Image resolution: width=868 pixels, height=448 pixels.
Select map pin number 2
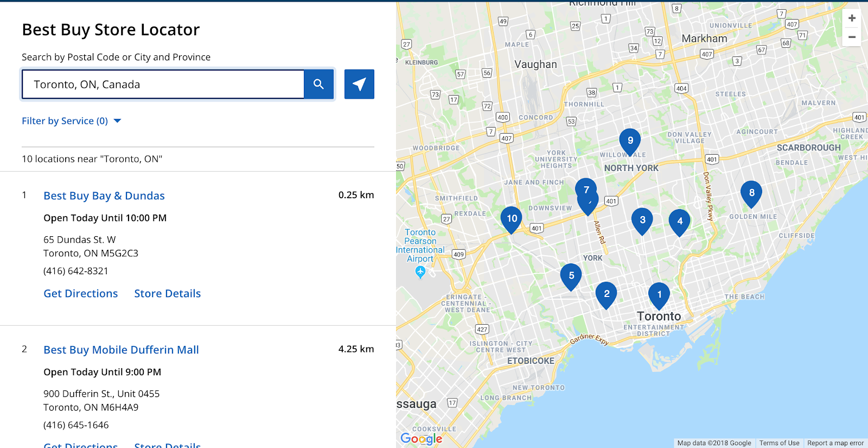pos(606,295)
